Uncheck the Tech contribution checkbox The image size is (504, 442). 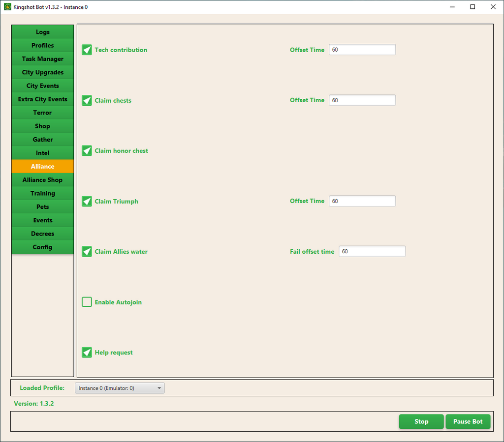pyautogui.click(x=87, y=50)
